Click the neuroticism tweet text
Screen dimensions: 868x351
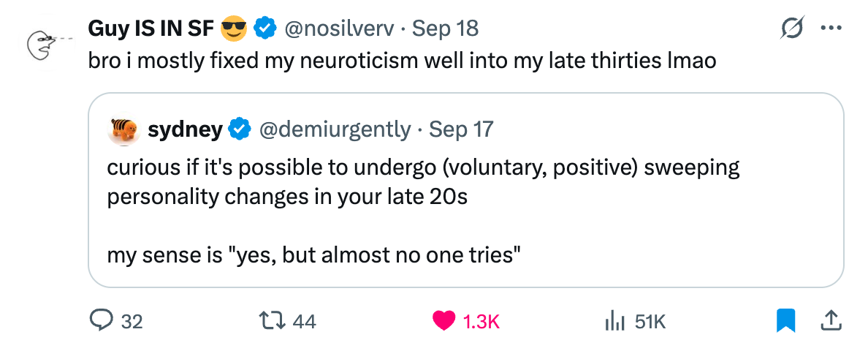(402, 61)
